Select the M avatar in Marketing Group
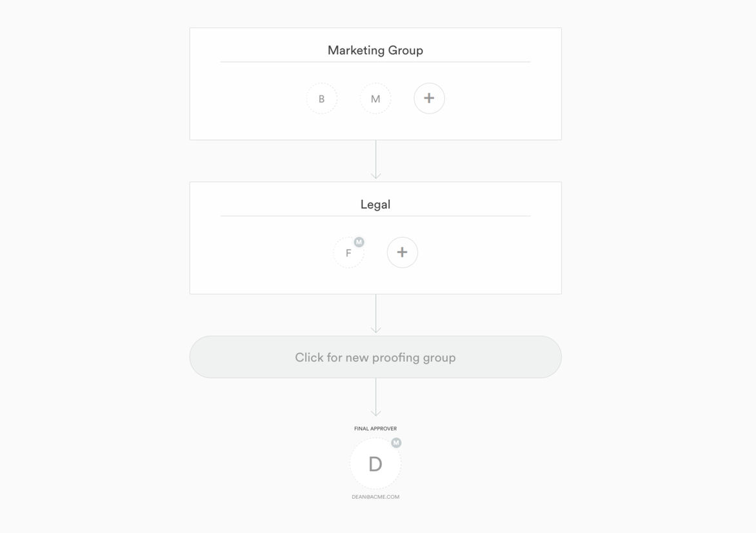The image size is (756, 533). click(x=375, y=99)
